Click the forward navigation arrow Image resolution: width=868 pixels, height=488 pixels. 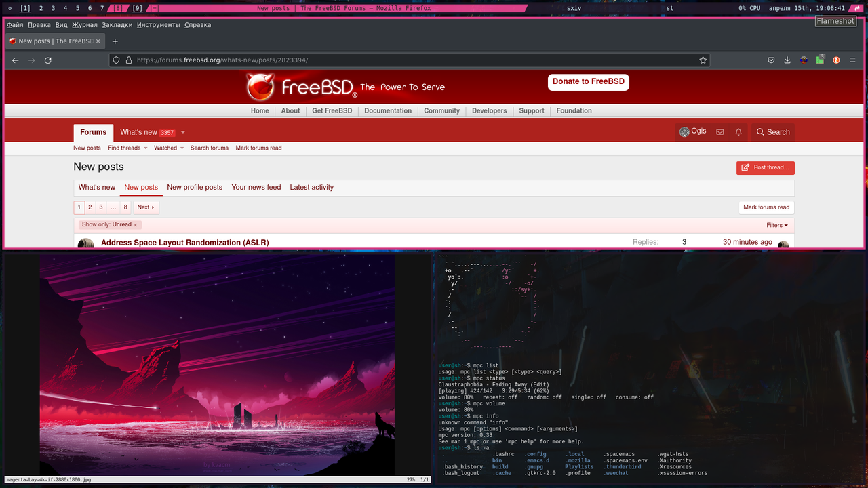[x=32, y=60]
